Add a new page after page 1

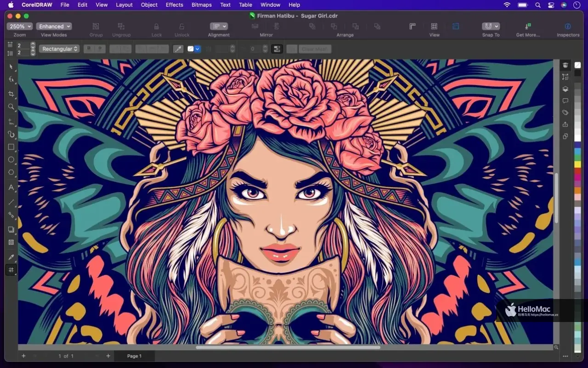(108, 356)
